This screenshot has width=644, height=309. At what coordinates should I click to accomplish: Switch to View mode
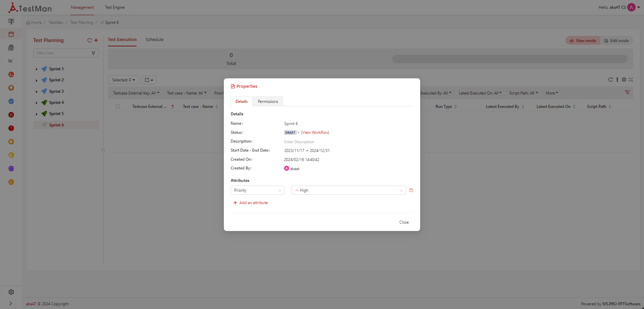pyautogui.click(x=582, y=41)
